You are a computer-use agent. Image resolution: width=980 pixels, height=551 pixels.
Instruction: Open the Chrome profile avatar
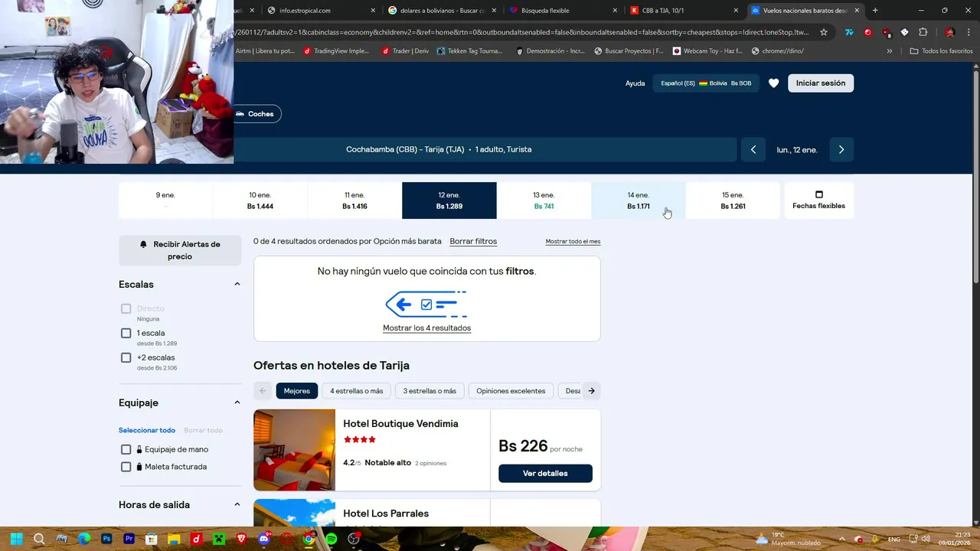click(x=950, y=32)
